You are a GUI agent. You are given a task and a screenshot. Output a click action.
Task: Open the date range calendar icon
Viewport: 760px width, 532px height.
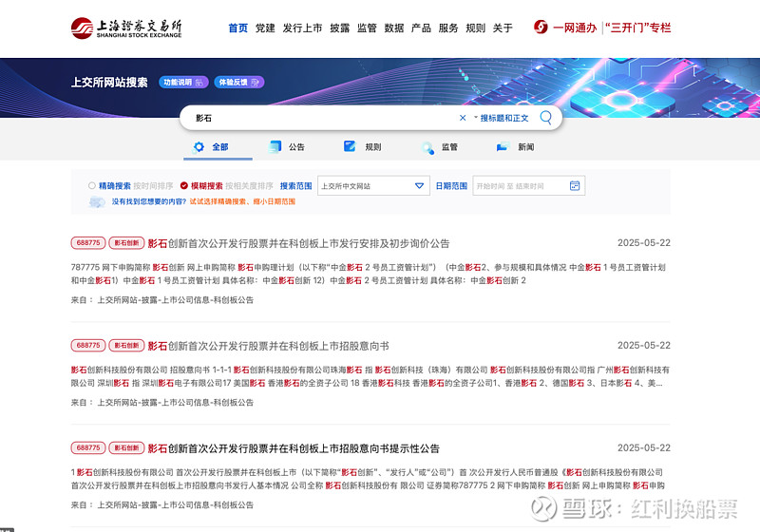pos(575,186)
